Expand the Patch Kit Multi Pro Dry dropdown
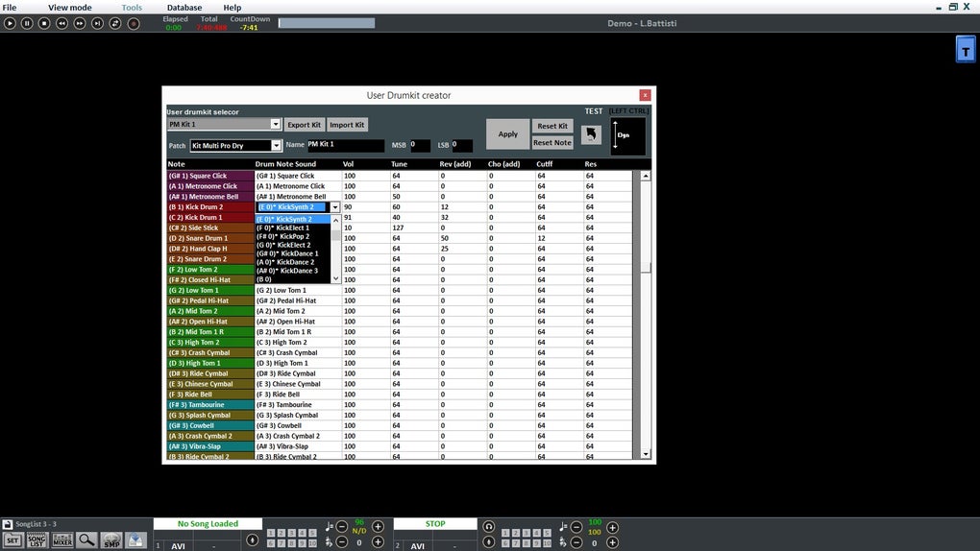Image resolution: width=980 pixels, height=551 pixels. click(x=276, y=146)
